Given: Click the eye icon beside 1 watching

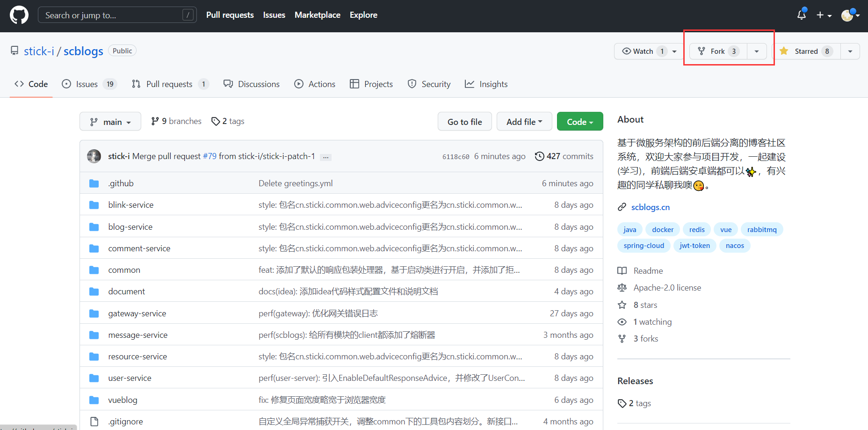Looking at the screenshot, I should tap(622, 322).
